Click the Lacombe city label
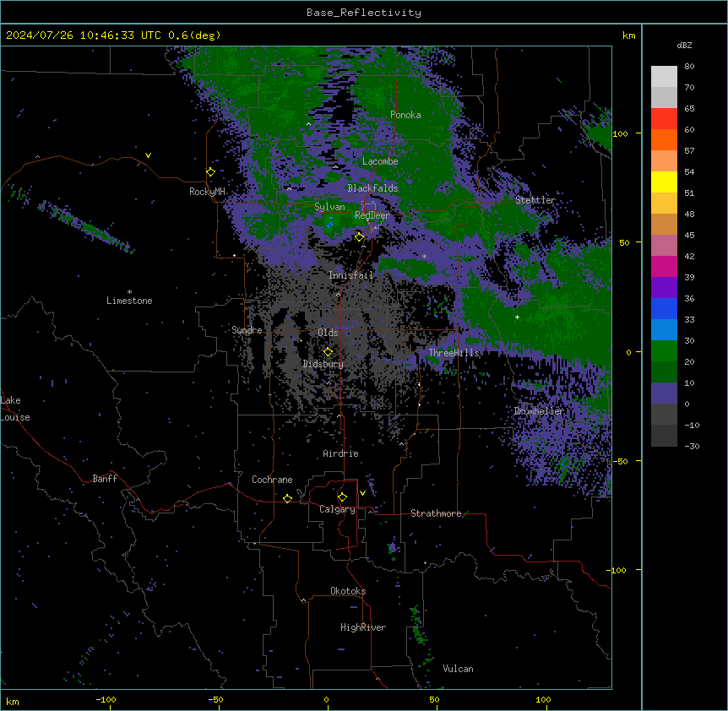The image size is (728, 711). pos(380,161)
